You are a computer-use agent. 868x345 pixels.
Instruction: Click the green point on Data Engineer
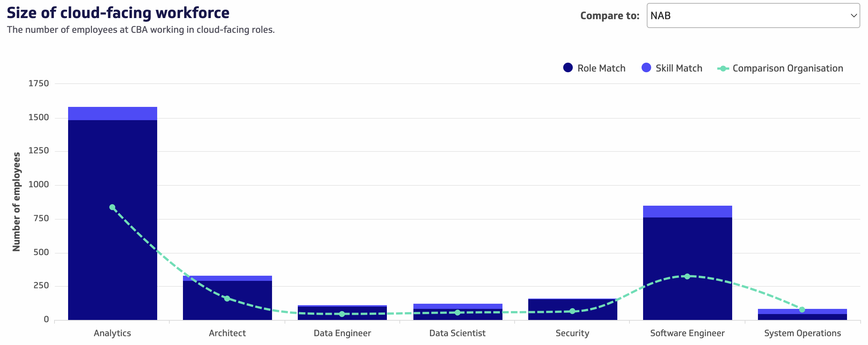342,314
